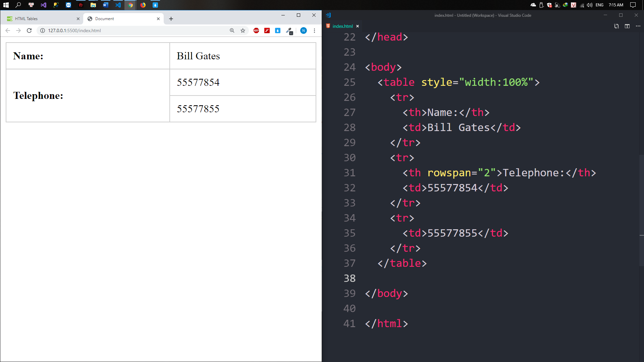Open the eyedropper color picker extension

point(289,31)
